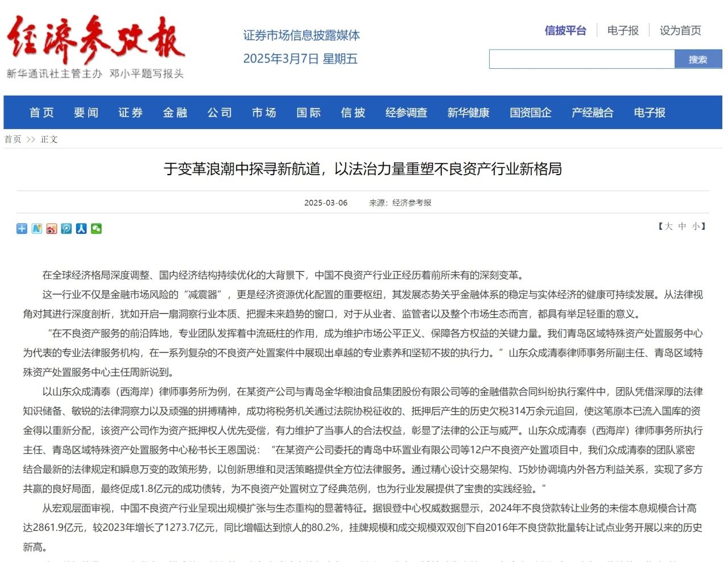Share article to Sina Weibo
Viewport: 728px width, 562px height.
pos(52,229)
